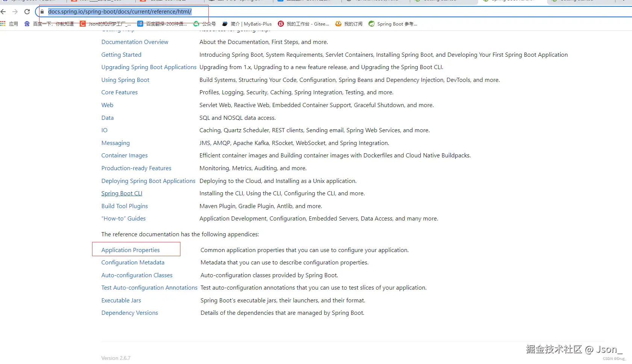This screenshot has width=632, height=364.
Task: Open the Documentation Overview link
Action: [135, 42]
